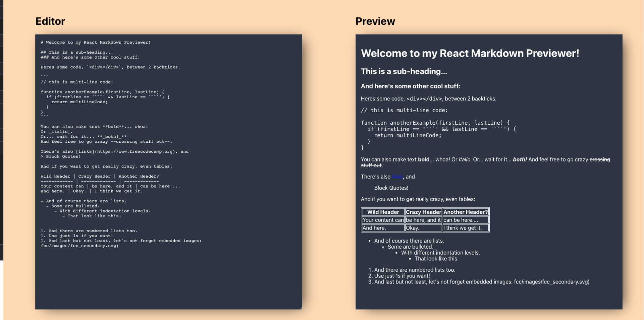This screenshot has width=644, height=320.
Task: Click the 'Okay.' table cell
Action: coord(423,228)
